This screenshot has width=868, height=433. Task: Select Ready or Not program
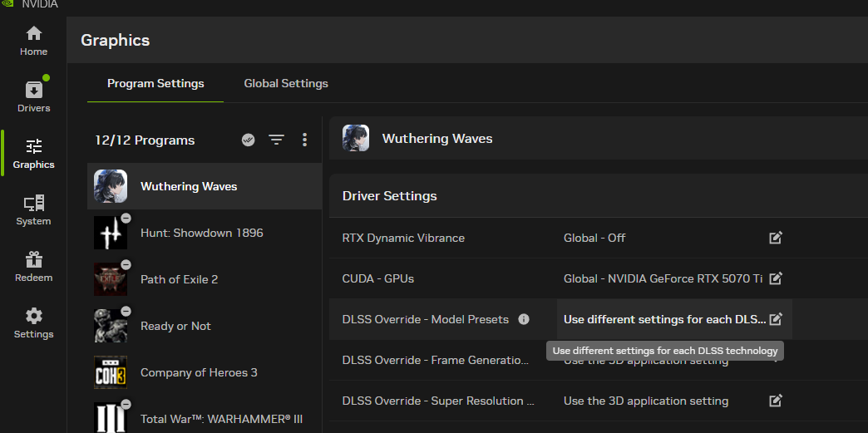click(x=205, y=326)
